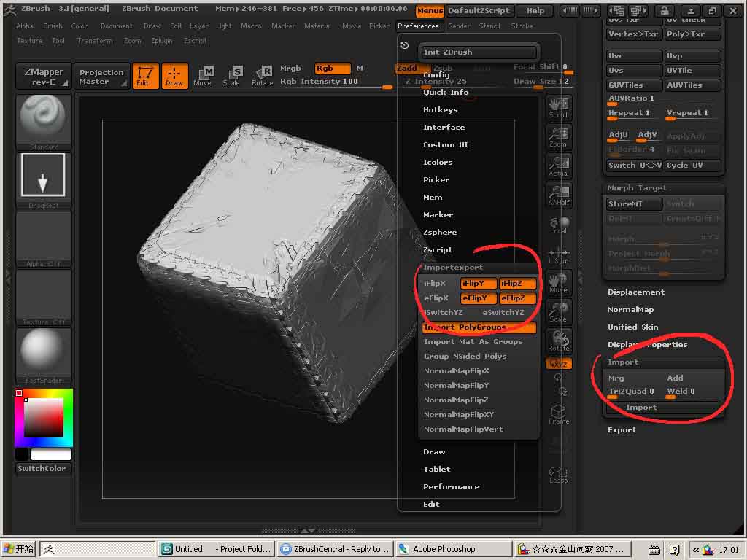This screenshot has width=747, height=560.
Task: Switch to ZBrushCentral taskbar window
Action: pyautogui.click(x=335, y=549)
